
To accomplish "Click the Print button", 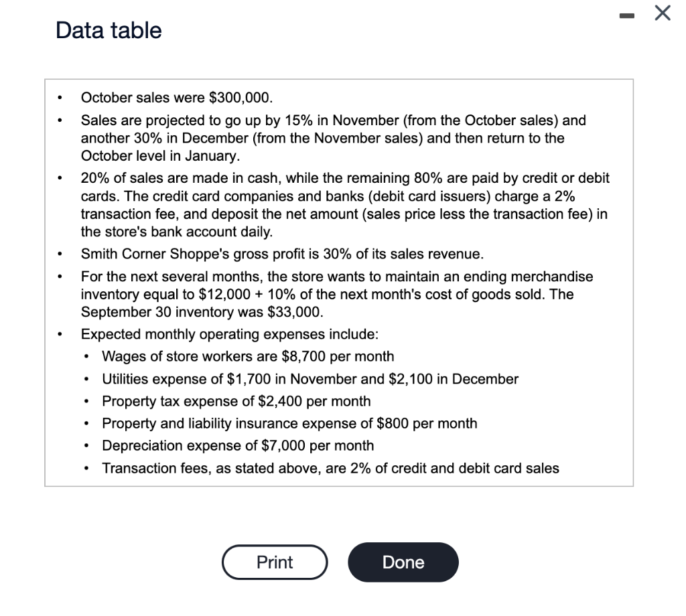I will (x=274, y=562).
